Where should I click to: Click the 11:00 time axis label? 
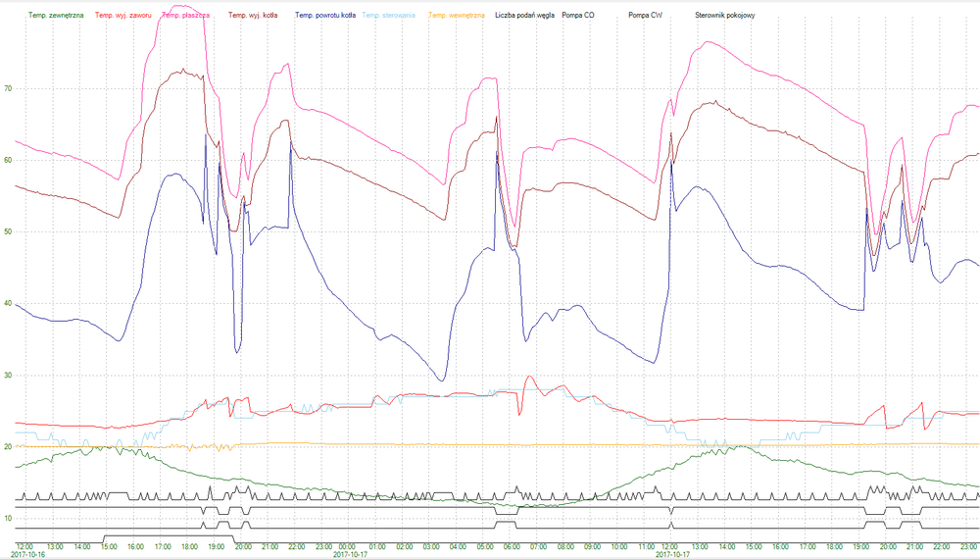(x=646, y=547)
